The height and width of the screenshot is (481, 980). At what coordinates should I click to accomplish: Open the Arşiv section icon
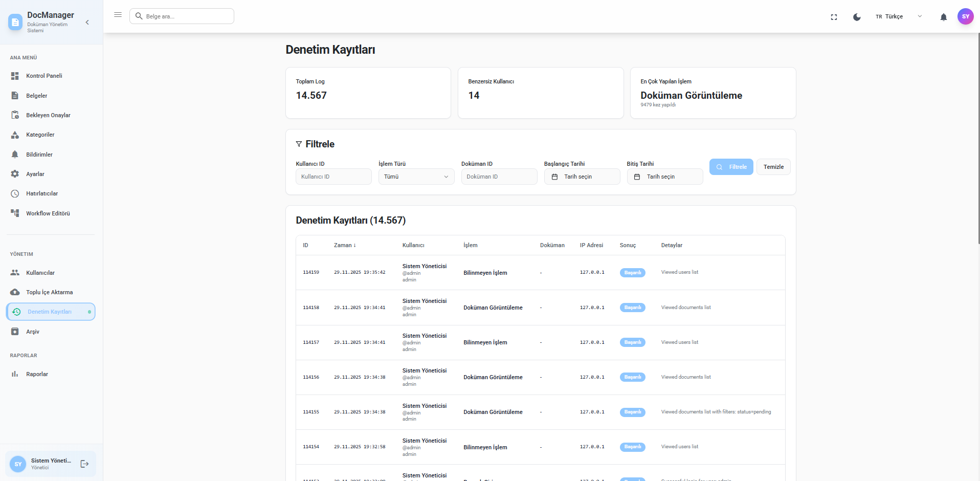(x=16, y=332)
